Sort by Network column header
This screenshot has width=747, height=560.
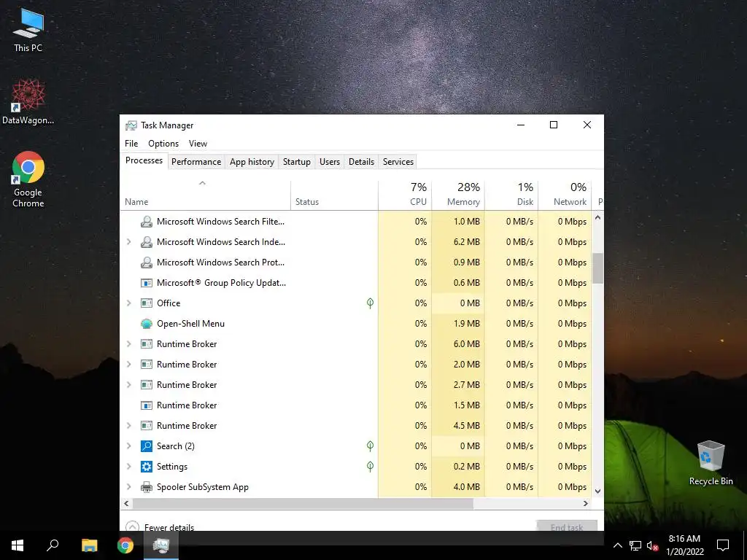click(565, 195)
